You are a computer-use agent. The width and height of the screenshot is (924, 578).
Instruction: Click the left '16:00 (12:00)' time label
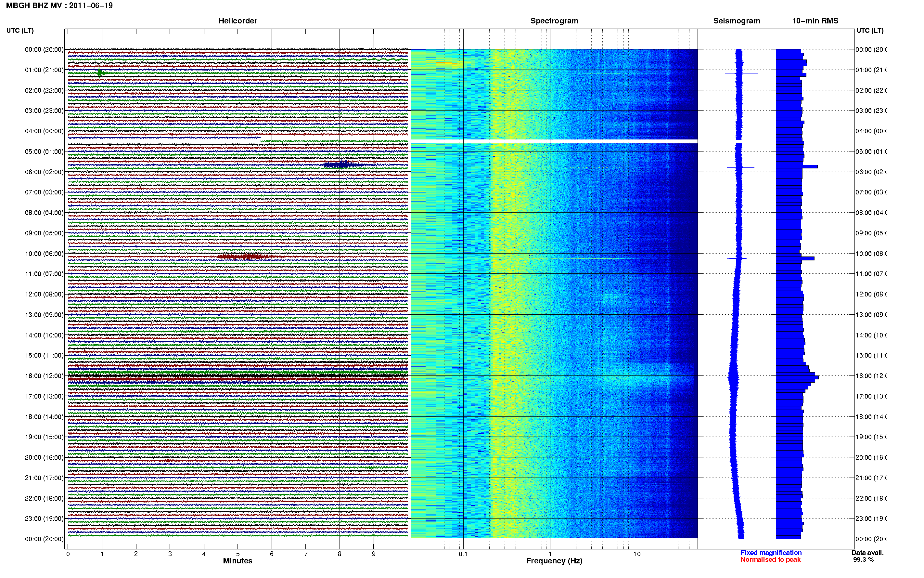point(44,376)
